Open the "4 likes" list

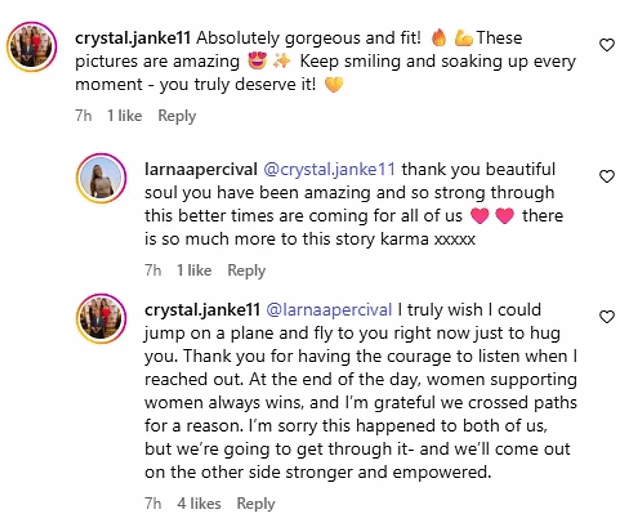(x=199, y=503)
